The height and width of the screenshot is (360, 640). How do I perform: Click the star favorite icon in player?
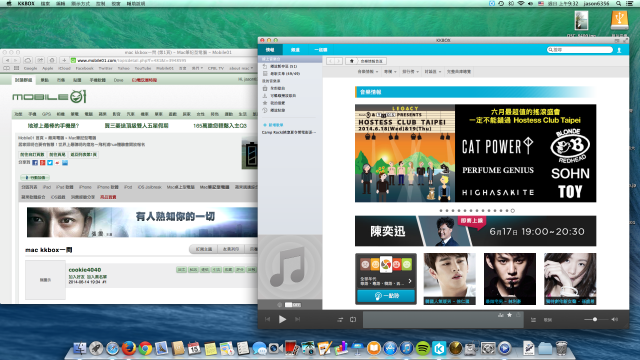[x=509, y=315]
